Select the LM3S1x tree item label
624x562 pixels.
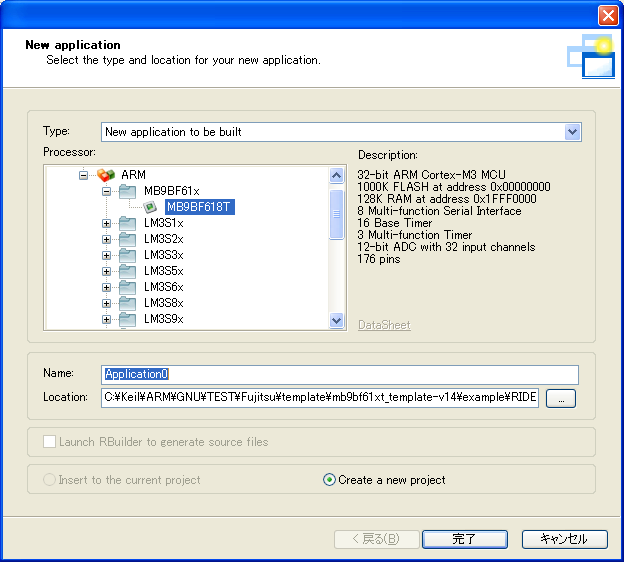click(164, 223)
